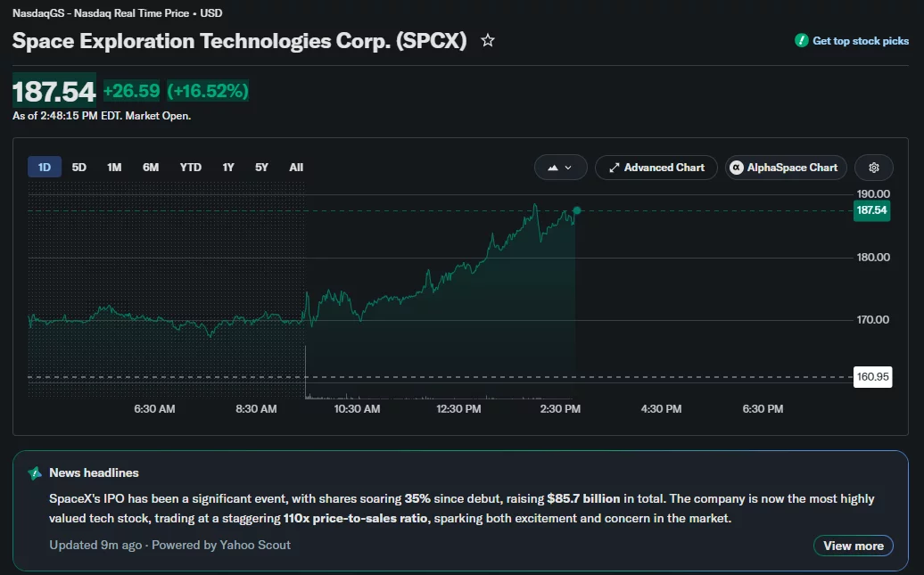Image resolution: width=924 pixels, height=575 pixels.
Task: Click the 10:30 AM time axis label
Action: click(357, 409)
